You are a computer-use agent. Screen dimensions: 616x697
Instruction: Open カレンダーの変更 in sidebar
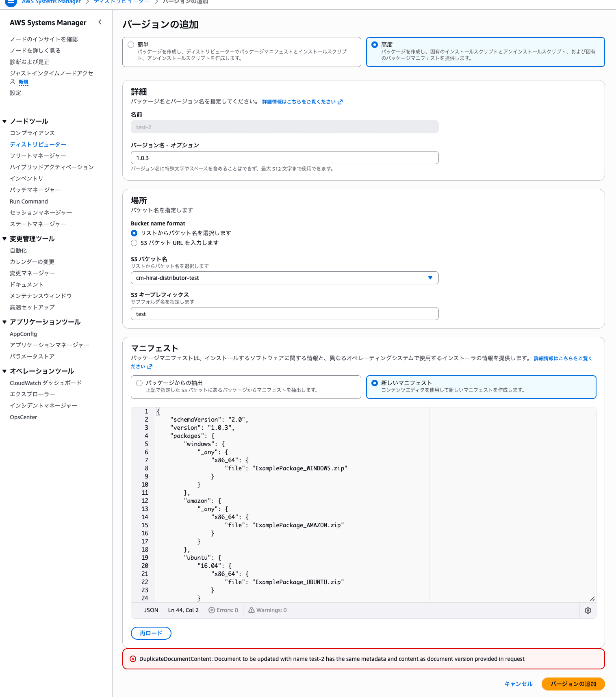[32, 262]
